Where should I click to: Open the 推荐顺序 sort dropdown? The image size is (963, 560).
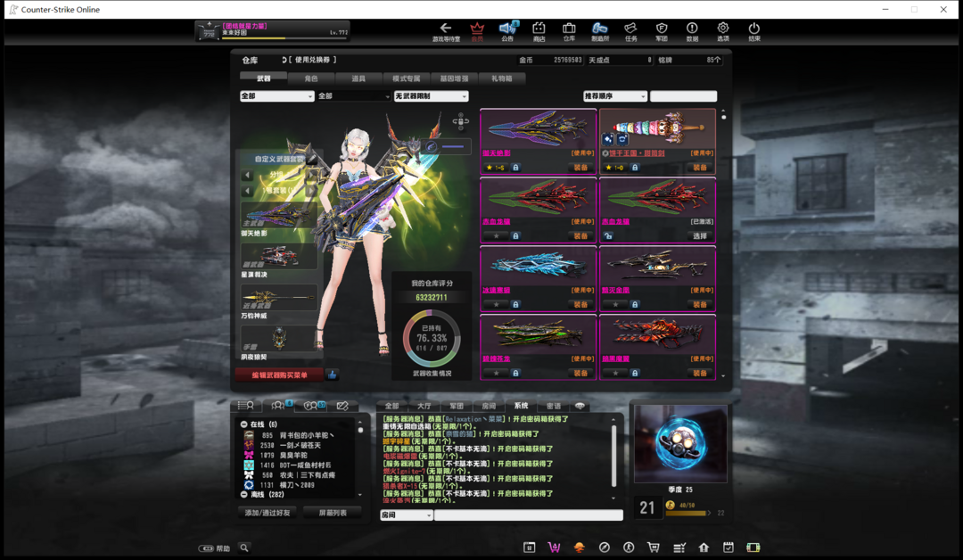tap(615, 96)
